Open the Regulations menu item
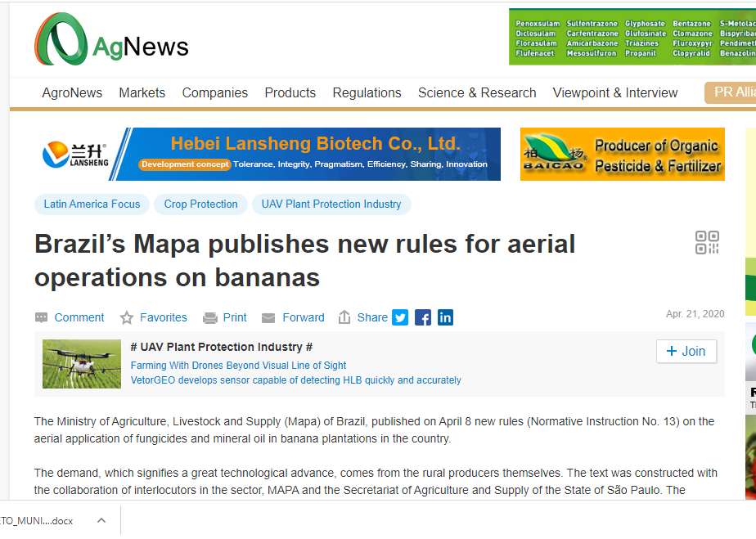This screenshot has width=756, height=539. (367, 92)
